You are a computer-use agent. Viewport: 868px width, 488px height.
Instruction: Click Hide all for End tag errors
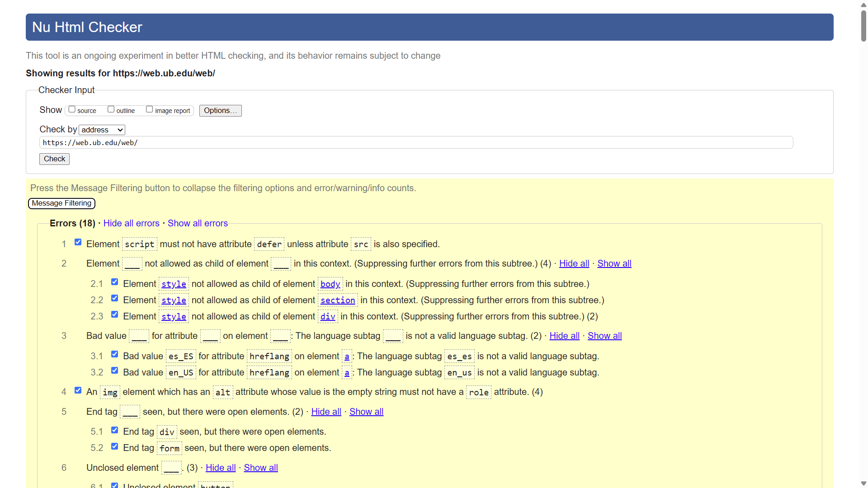point(326,412)
